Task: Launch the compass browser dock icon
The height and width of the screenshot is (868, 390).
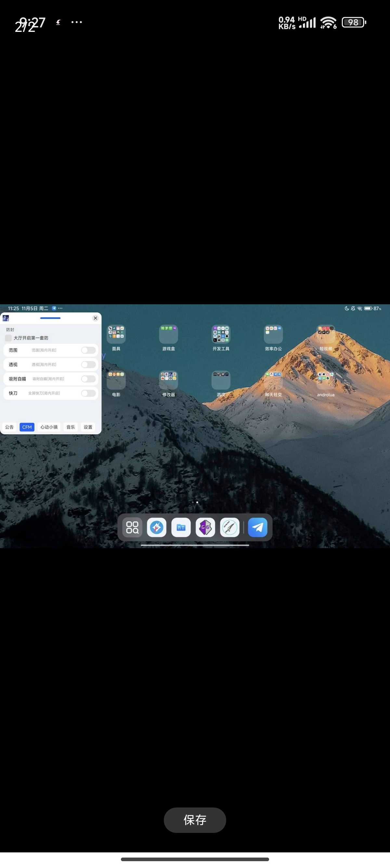Action: click(157, 527)
